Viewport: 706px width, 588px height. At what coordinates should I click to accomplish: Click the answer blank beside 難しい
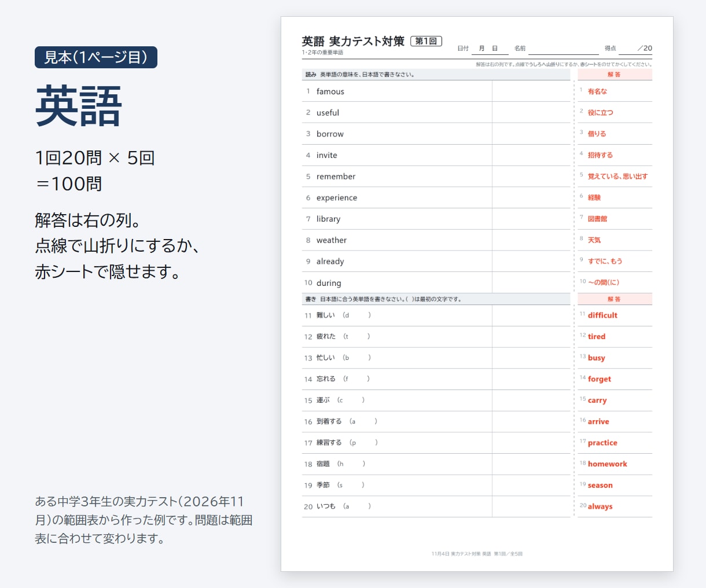531,315
